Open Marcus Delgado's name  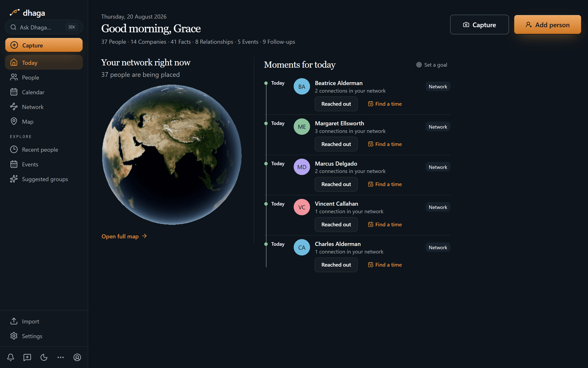tap(336, 163)
